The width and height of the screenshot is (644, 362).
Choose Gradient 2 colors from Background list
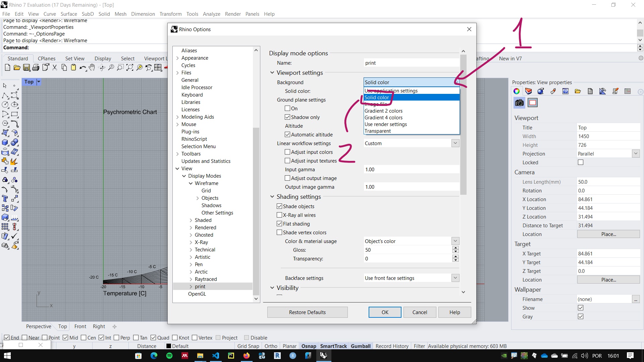point(412,111)
